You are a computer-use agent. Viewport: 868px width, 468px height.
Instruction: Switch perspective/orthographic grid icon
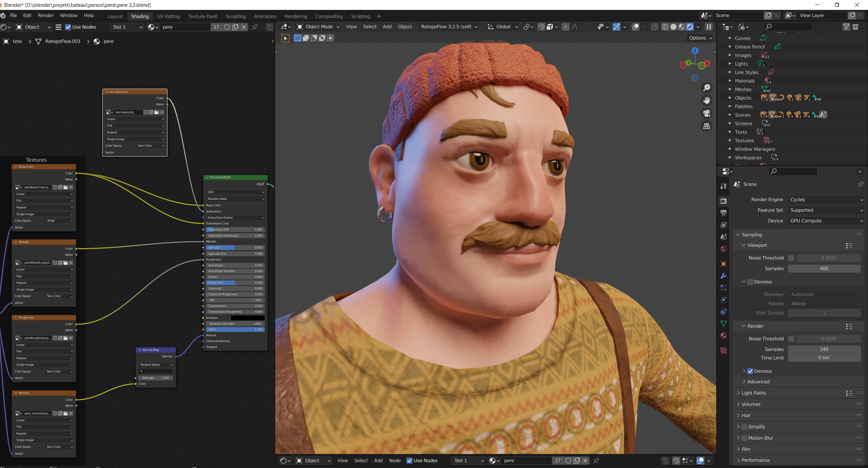[x=707, y=126]
